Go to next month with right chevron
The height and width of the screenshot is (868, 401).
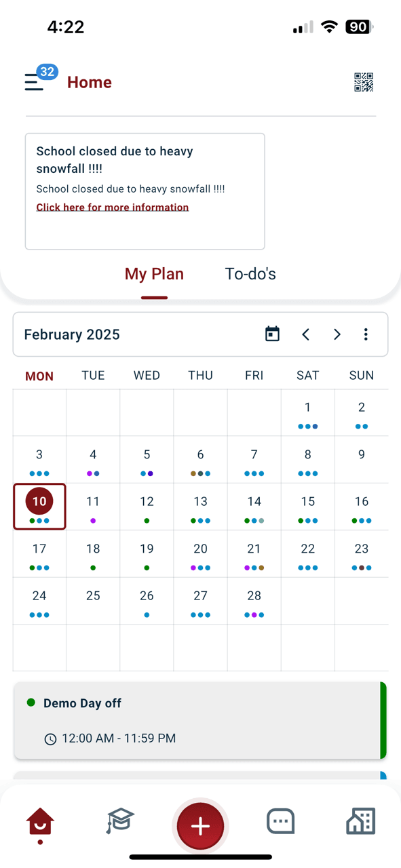coord(337,334)
